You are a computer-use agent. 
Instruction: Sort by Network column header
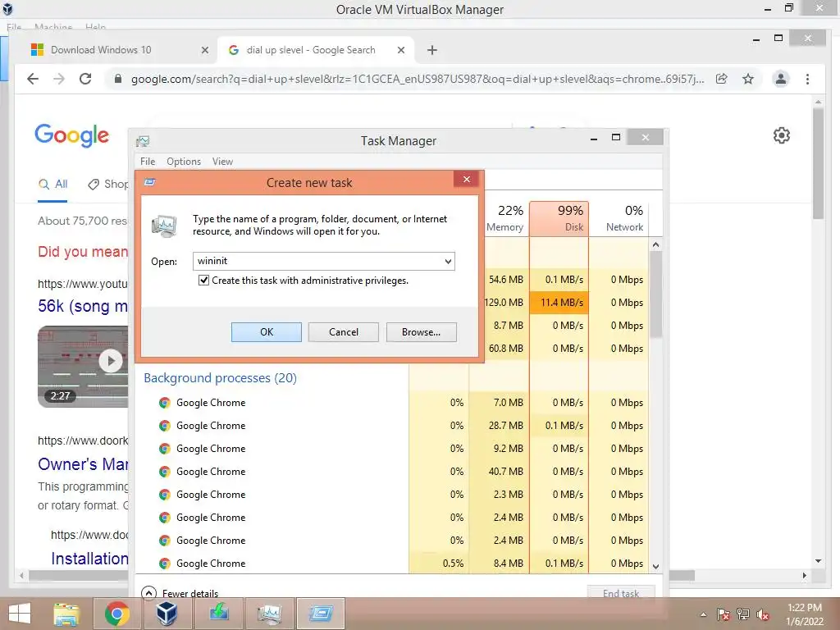(x=619, y=218)
